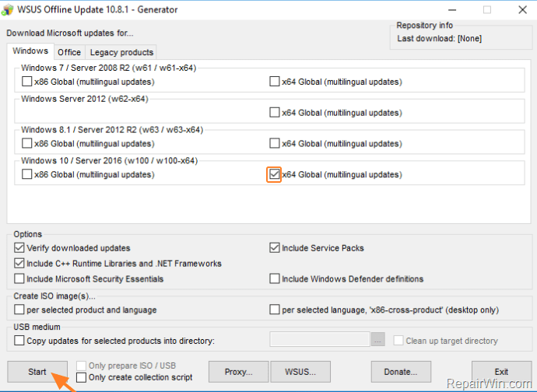Check Windows 7 x86 Global updates
The height and width of the screenshot is (392, 537).
point(26,82)
